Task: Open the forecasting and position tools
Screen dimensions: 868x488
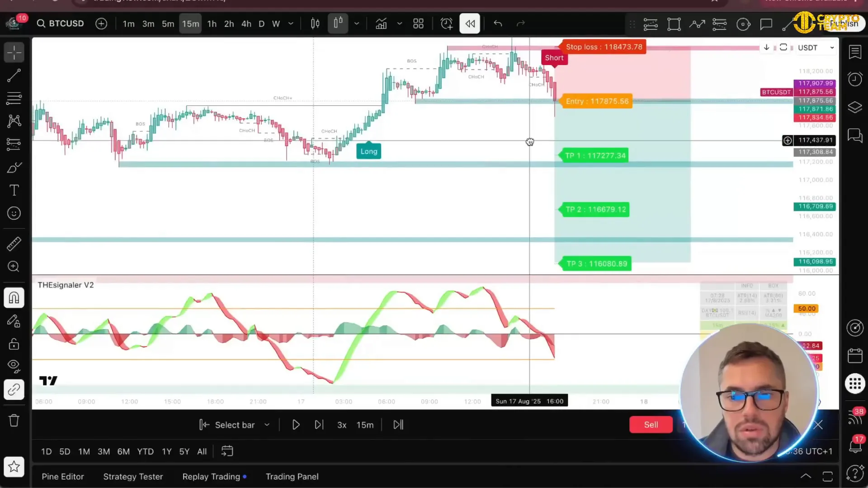Action: (x=14, y=144)
